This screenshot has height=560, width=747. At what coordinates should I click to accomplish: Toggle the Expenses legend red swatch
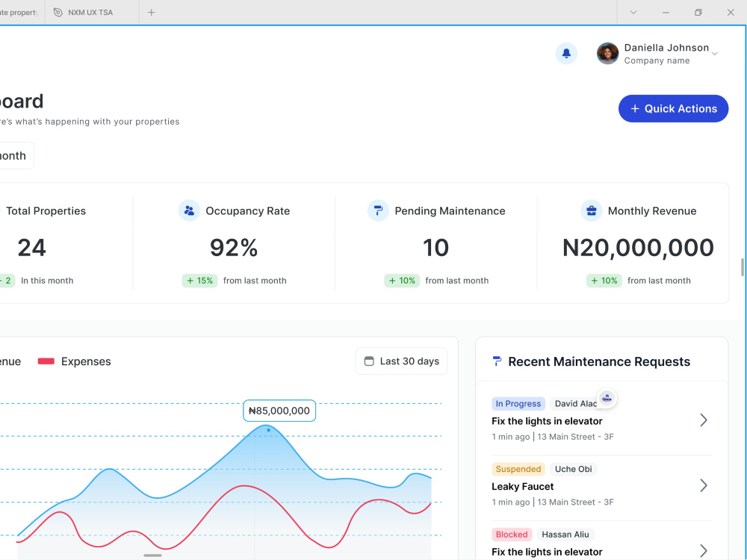46,361
